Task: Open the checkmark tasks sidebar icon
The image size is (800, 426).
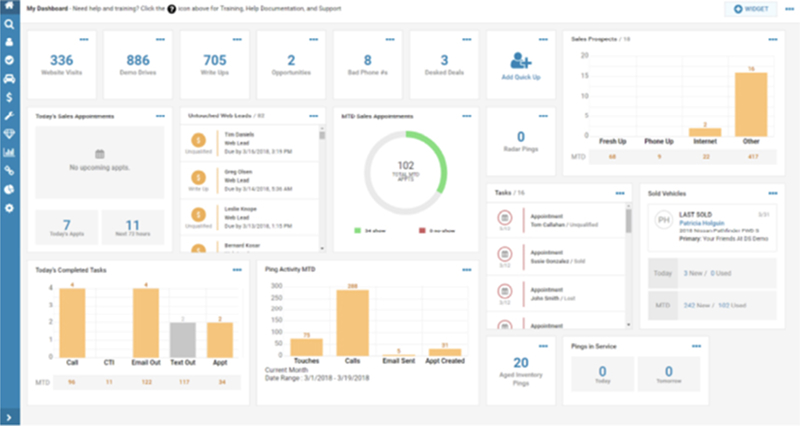Action: coord(9,60)
